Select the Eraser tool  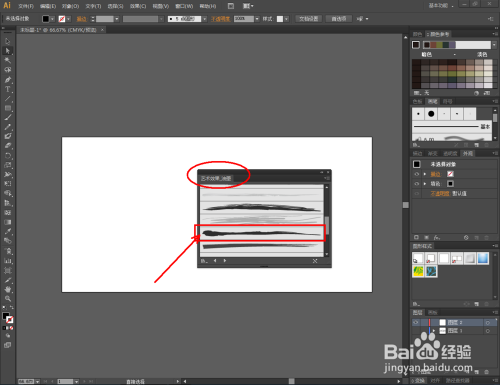(7, 146)
